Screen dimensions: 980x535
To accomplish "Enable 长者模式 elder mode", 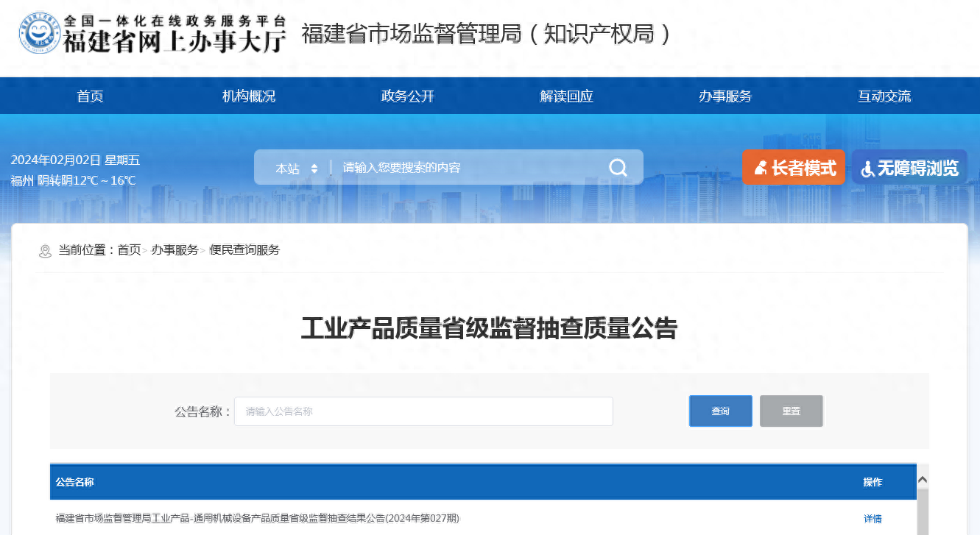I will click(794, 167).
